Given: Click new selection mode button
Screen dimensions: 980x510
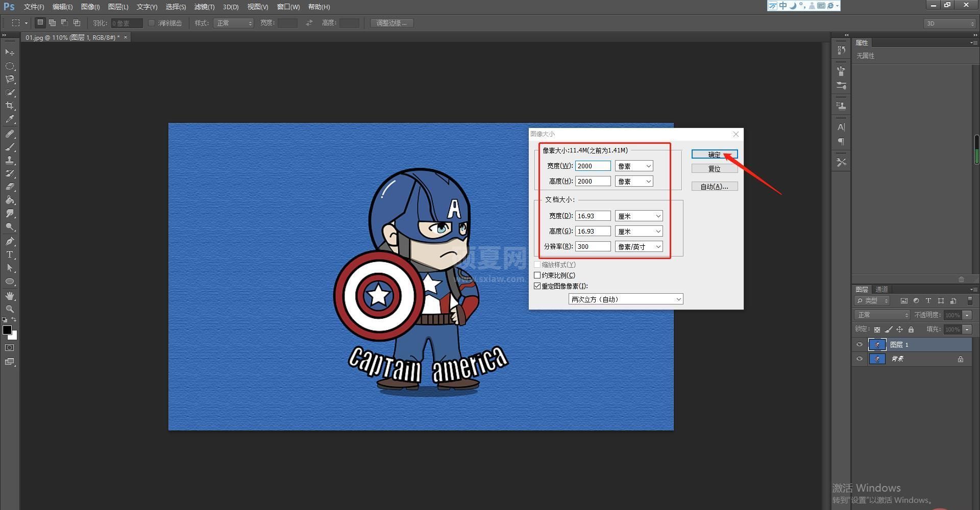Looking at the screenshot, I should click(x=40, y=23).
